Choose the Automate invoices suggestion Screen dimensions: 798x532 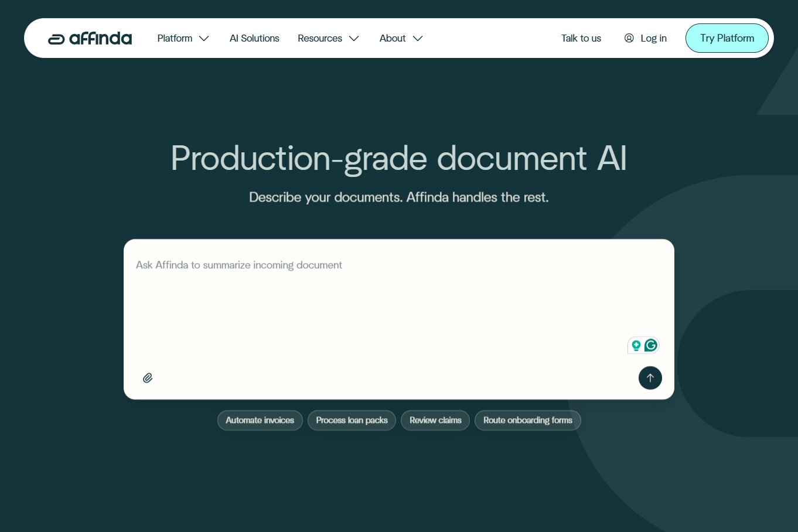pos(260,420)
